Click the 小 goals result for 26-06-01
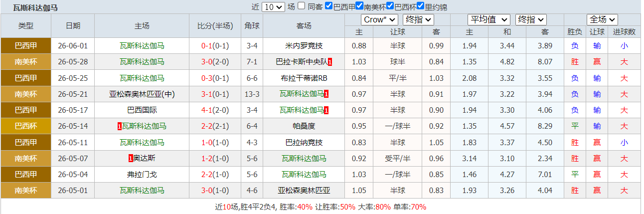The image size is (644, 214). pyautogui.click(x=624, y=46)
